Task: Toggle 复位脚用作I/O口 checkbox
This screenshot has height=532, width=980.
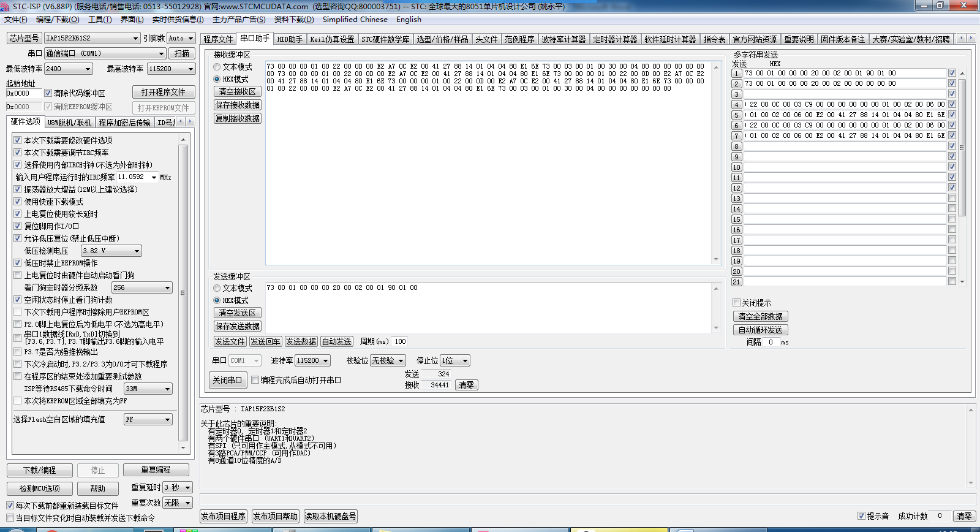Action: (18, 226)
